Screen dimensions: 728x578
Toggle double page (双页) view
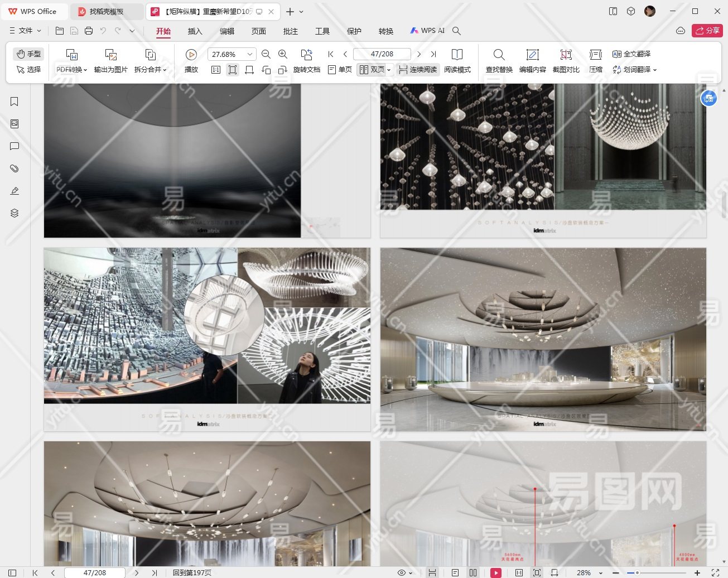(372, 70)
